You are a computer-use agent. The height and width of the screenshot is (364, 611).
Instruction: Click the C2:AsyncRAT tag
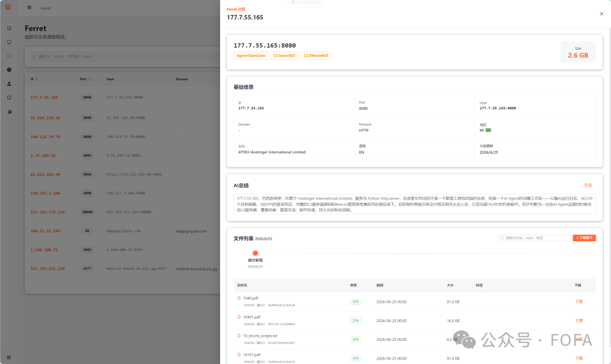click(x=285, y=55)
